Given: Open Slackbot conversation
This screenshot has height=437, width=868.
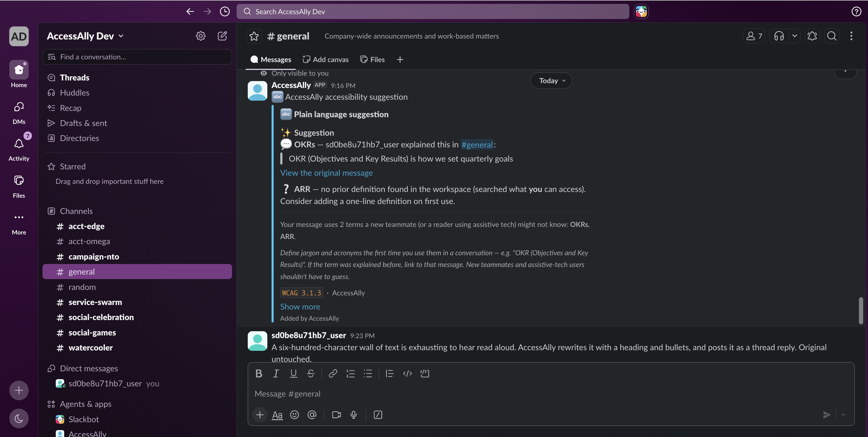Looking at the screenshot, I should [x=137, y=419].
